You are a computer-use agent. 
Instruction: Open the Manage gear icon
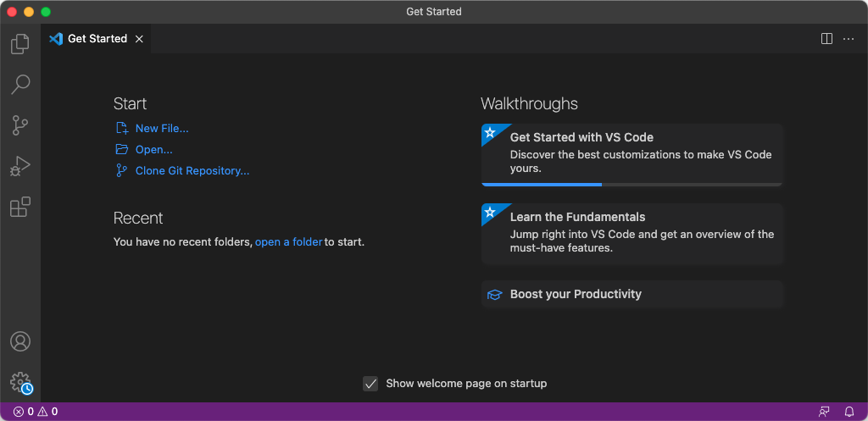click(x=20, y=382)
